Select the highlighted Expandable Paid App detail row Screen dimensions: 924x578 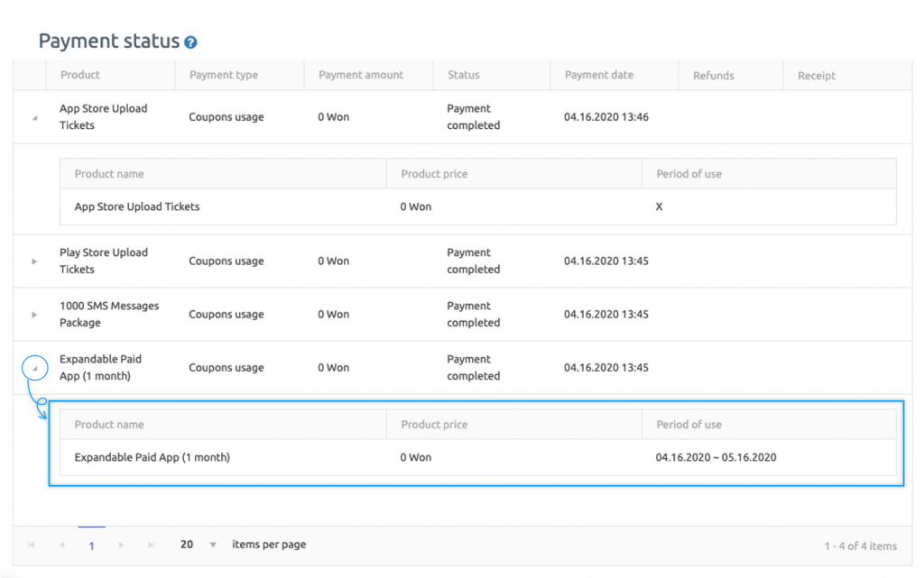477,457
